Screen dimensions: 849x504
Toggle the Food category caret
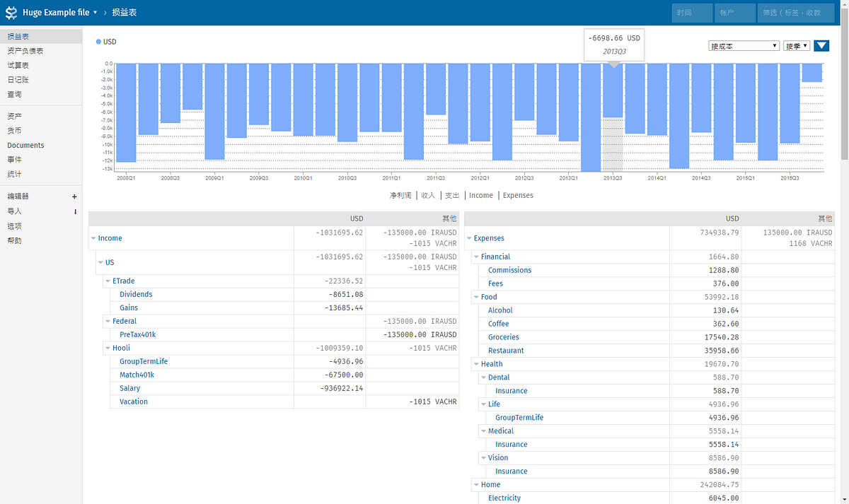476,298
